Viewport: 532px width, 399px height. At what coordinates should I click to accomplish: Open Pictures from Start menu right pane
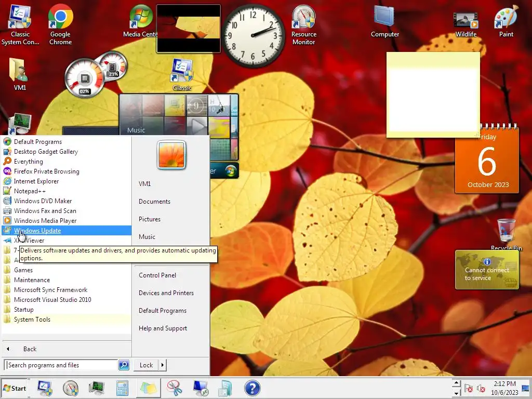pyautogui.click(x=149, y=219)
